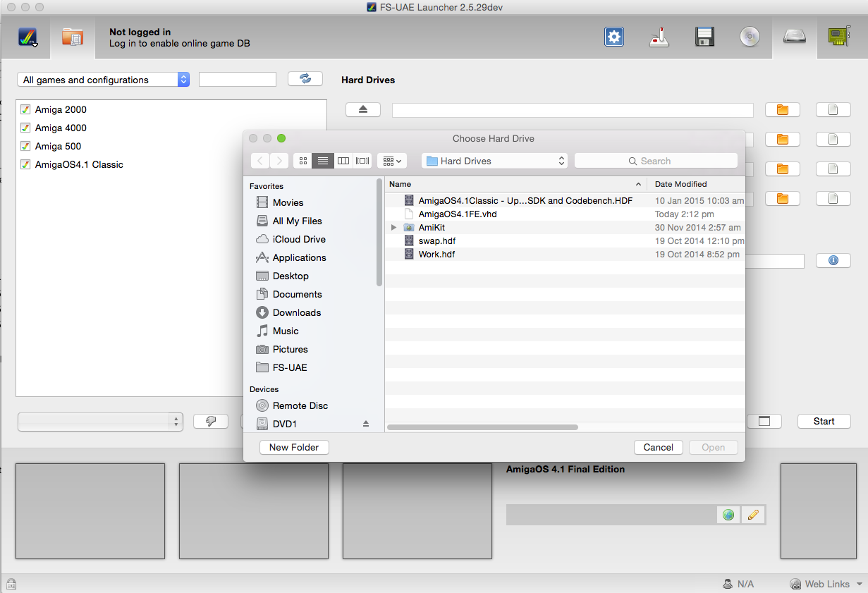Switch to the CD-ROM drives tab
The width and height of the screenshot is (868, 593).
750,37
